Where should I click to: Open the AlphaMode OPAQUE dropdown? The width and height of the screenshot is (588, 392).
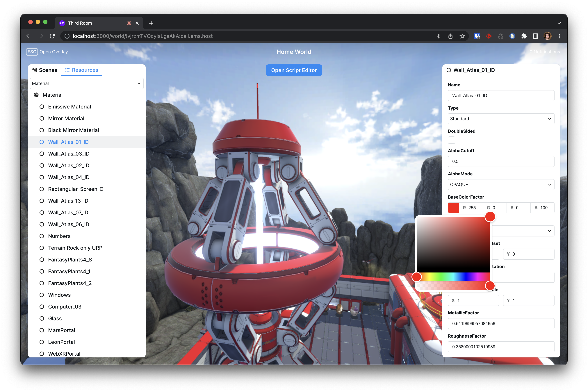(501, 184)
